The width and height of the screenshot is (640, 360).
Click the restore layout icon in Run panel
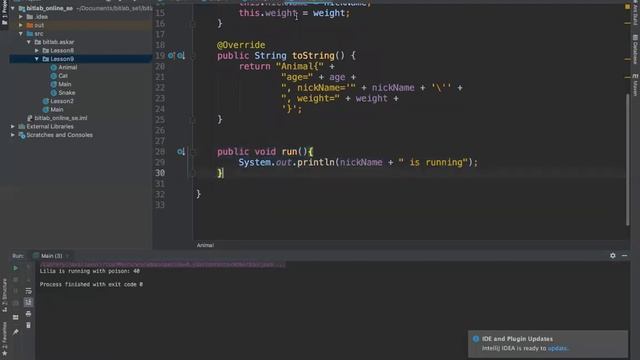click(x=16, y=317)
